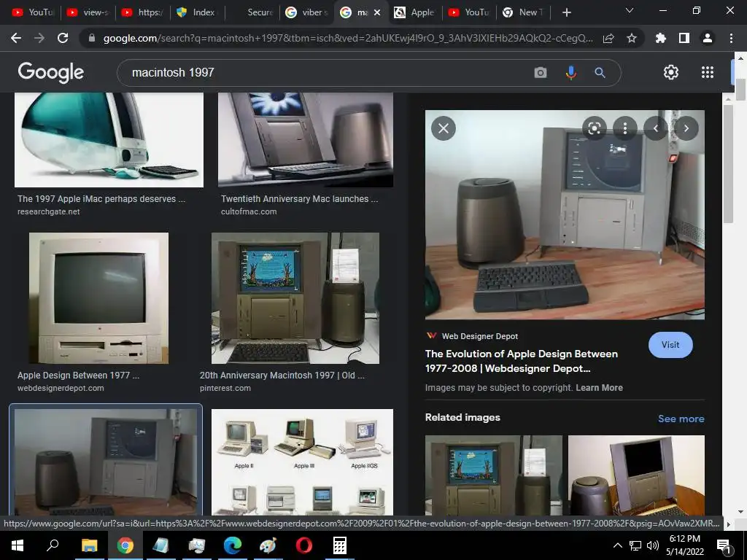Open Chrome's three-dot menu
This screenshot has height=560, width=747.
[x=731, y=38]
